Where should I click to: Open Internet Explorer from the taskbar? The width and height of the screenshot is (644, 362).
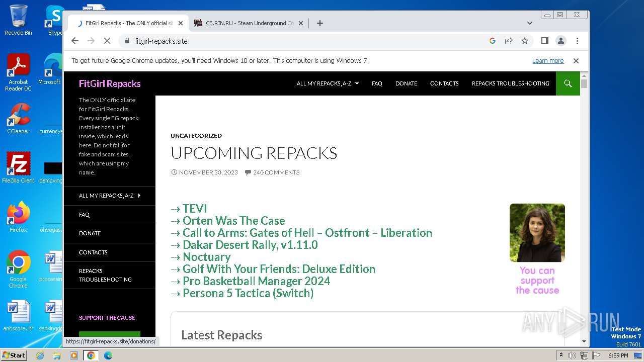(40, 355)
